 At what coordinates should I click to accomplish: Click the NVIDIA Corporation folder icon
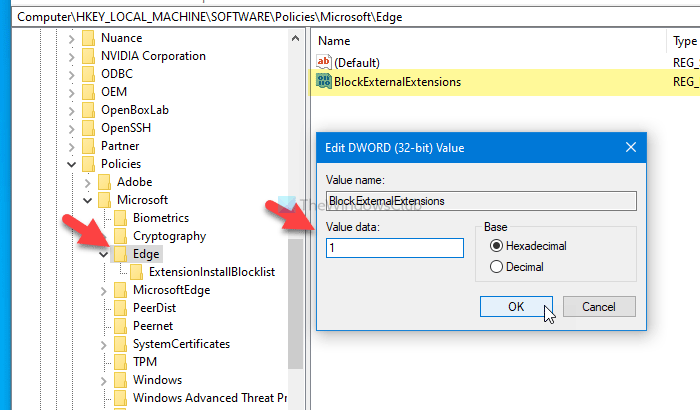click(88, 56)
